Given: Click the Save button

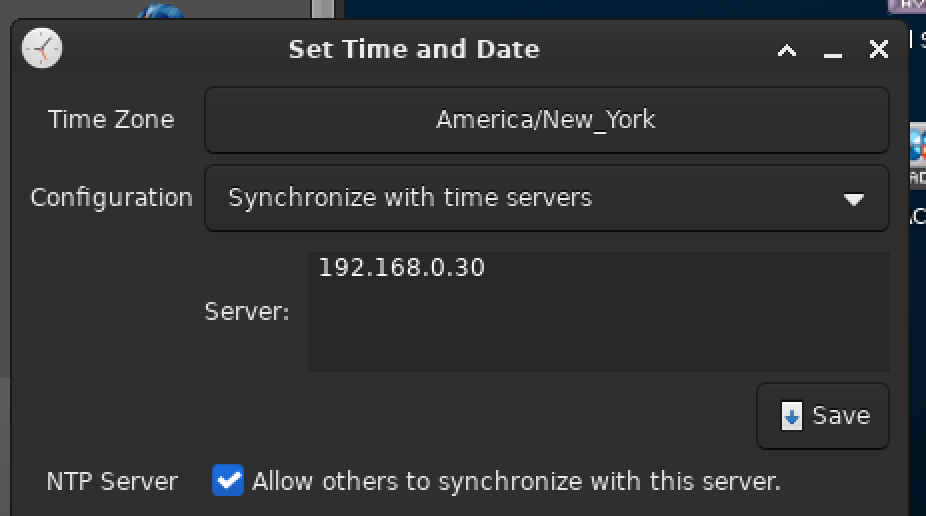Looking at the screenshot, I should pos(822,416).
